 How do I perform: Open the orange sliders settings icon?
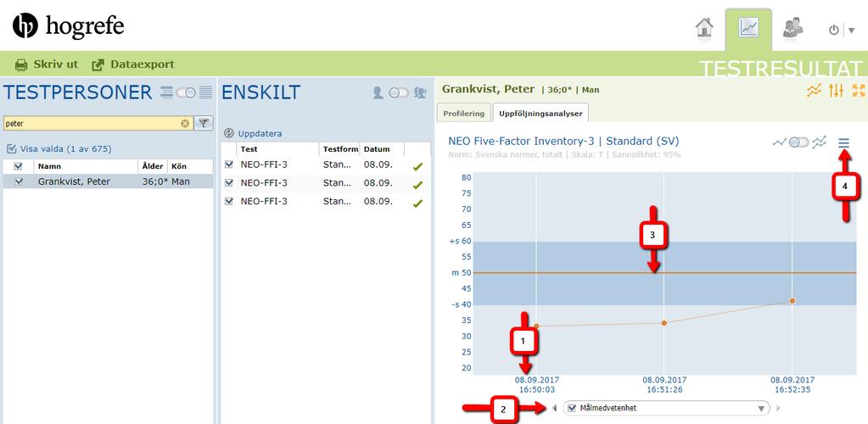(836, 91)
